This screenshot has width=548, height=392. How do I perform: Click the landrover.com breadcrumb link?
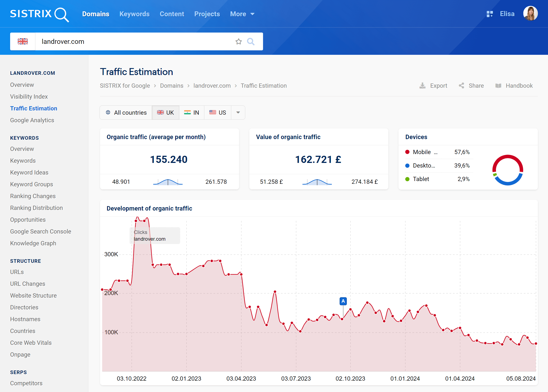[212, 86]
